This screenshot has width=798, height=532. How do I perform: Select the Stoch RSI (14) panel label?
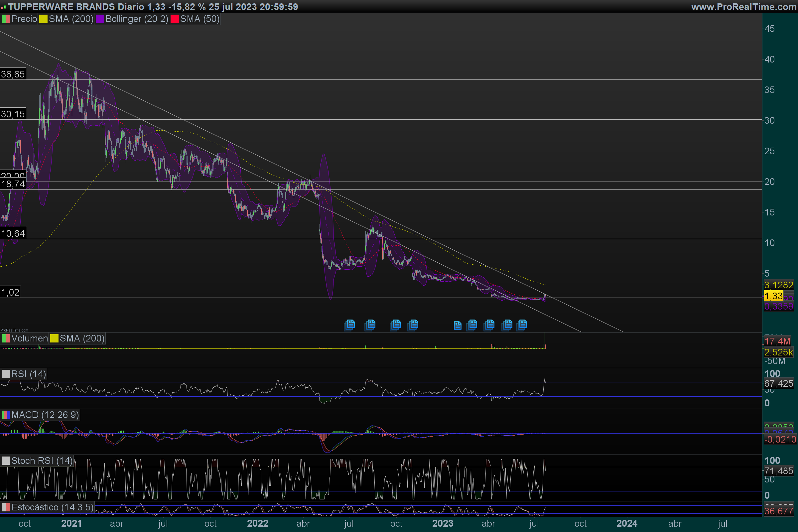point(42,461)
